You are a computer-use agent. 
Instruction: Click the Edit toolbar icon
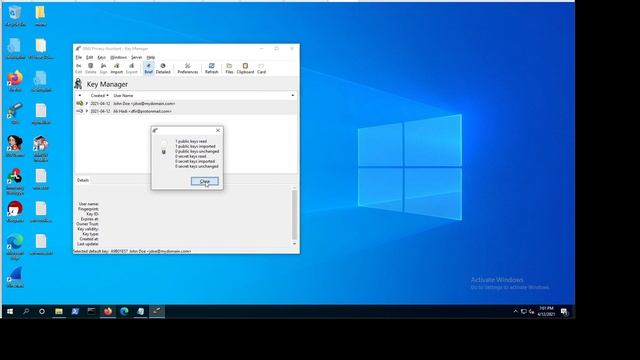tap(78, 68)
